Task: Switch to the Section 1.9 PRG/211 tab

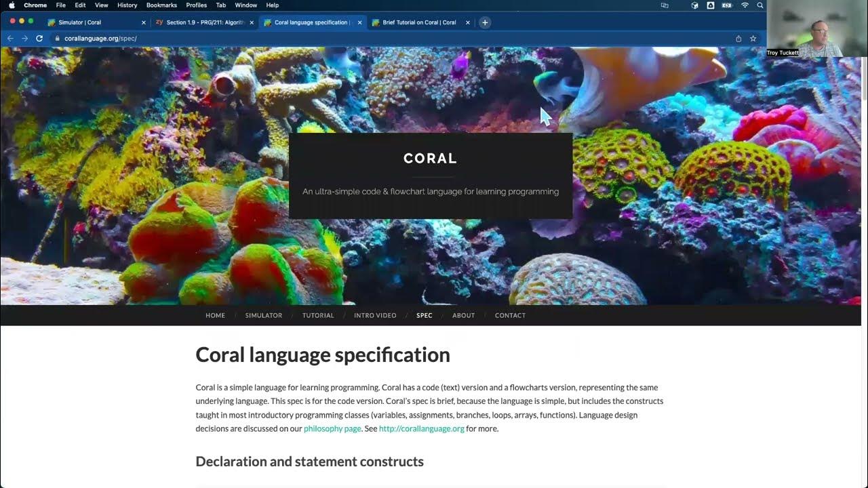Action: [203, 22]
